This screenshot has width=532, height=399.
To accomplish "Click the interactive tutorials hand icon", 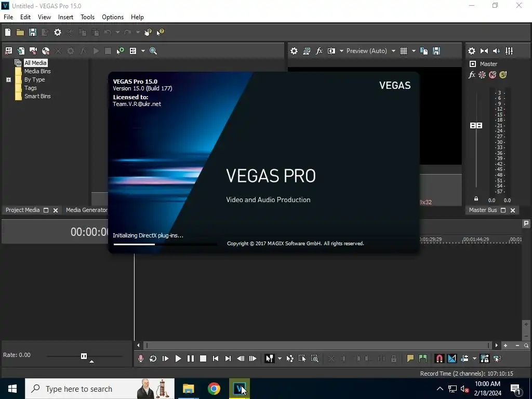I will pyautogui.click(x=148, y=32).
